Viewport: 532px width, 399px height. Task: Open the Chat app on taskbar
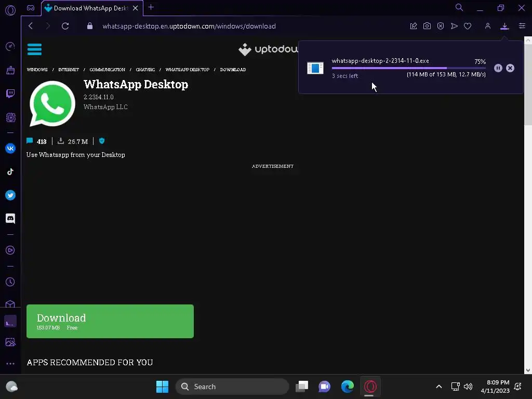[x=324, y=387]
